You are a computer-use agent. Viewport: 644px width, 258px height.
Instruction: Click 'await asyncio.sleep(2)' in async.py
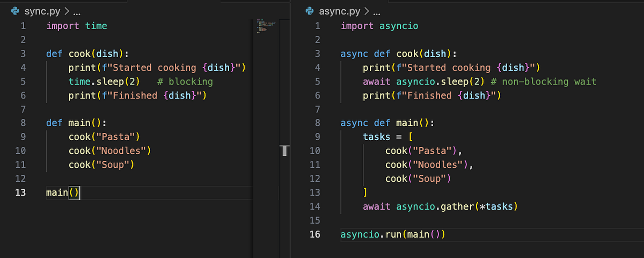click(x=423, y=82)
